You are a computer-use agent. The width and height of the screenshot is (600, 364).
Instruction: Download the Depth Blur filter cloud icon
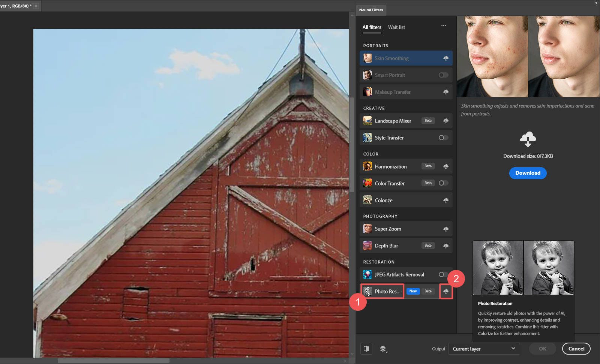click(446, 246)
